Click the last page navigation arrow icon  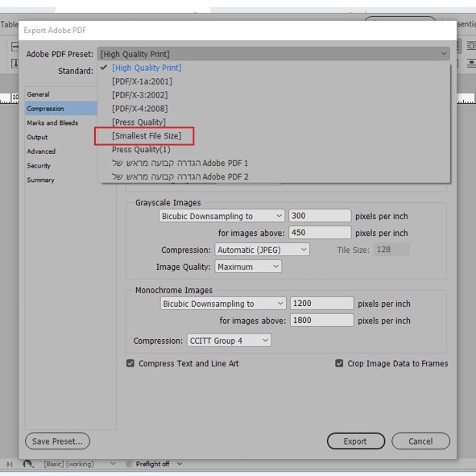(10, 464)
